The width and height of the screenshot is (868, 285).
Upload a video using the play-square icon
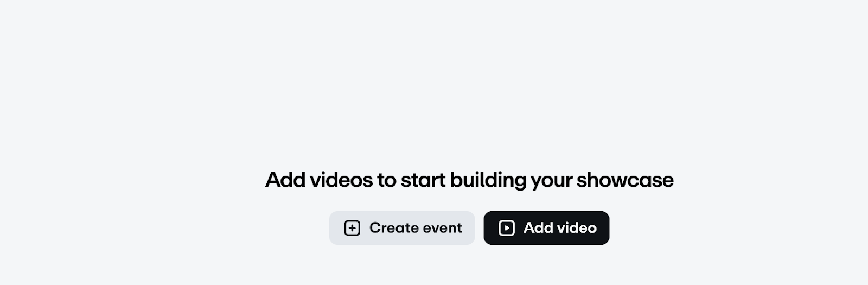(507, 228)
